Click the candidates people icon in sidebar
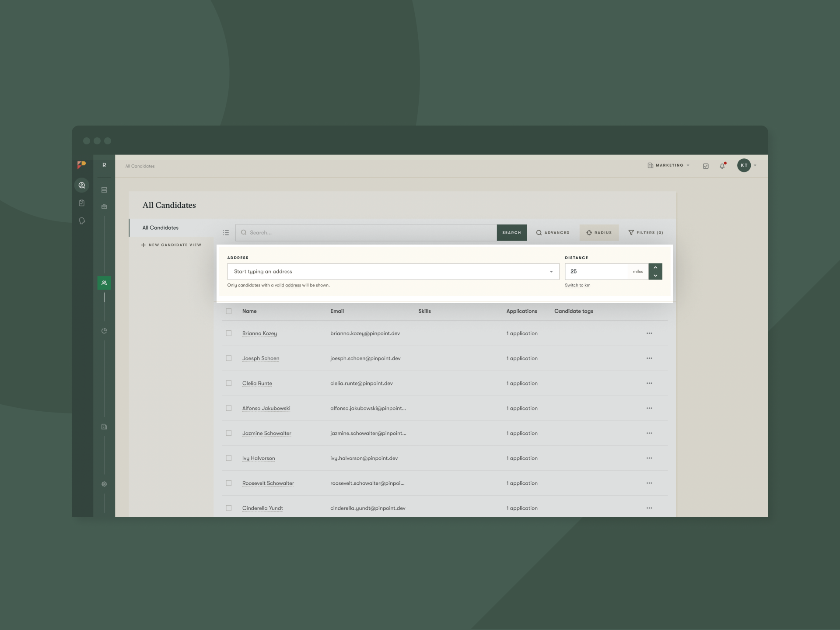840x630 pixels. pyautogui.click(x=104, y=283)
